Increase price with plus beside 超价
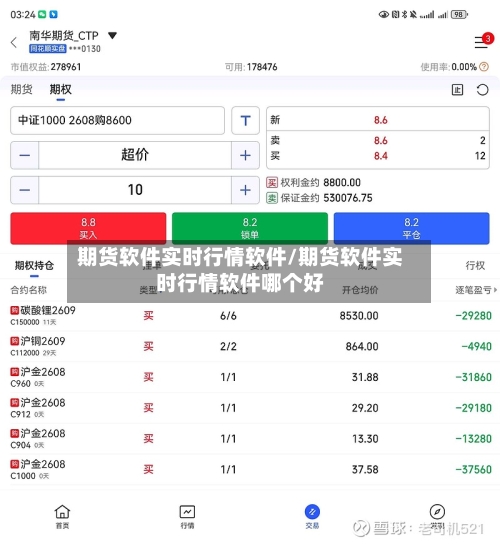Screen dimensions: 500x544 [x=245, y=155]
